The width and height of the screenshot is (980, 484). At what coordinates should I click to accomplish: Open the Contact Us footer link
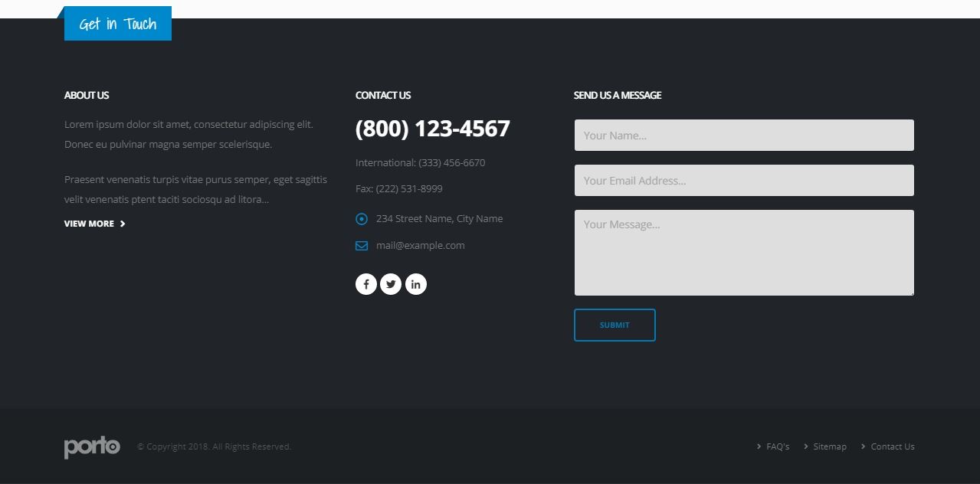click(x=893, y=446)
